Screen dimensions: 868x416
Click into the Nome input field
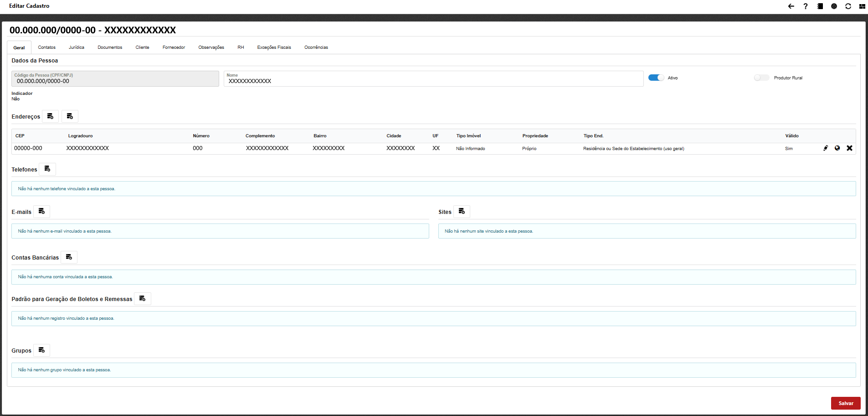[x=433, y=81]
